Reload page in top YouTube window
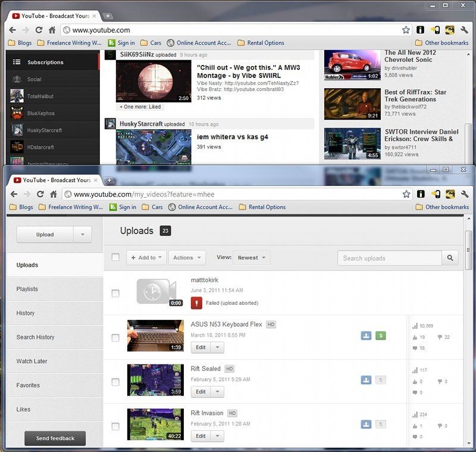This screenshot has width=476, height=452. coord(39,30)
